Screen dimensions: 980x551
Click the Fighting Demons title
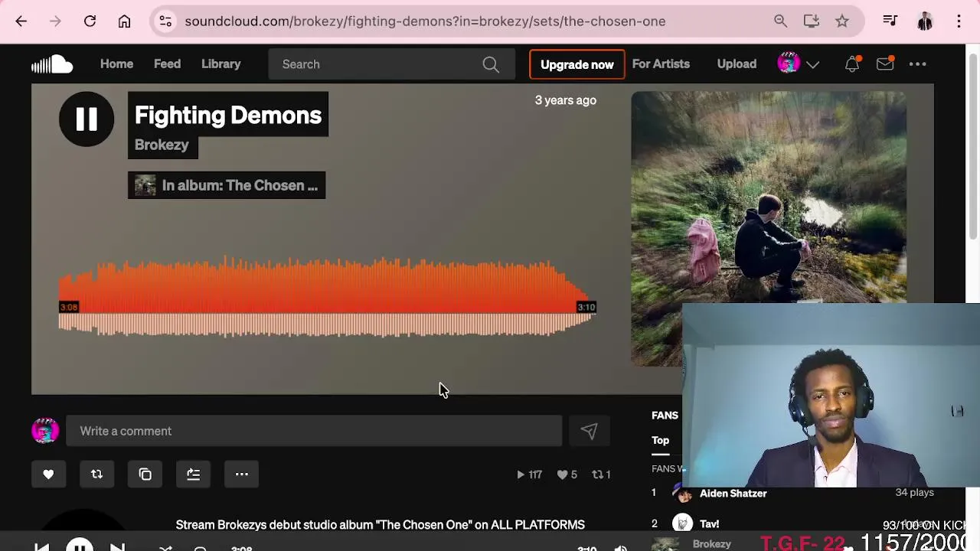228,115
